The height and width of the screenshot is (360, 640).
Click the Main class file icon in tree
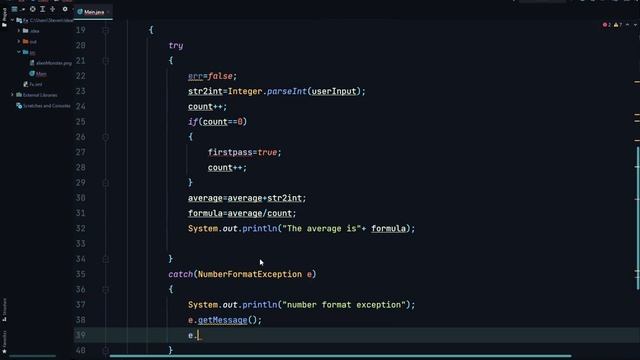[x=32, y=73]
